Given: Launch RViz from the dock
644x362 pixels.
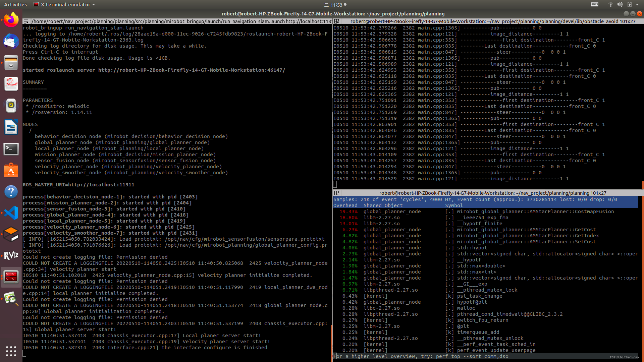Looking at the screenshot, I should [11, 255].
